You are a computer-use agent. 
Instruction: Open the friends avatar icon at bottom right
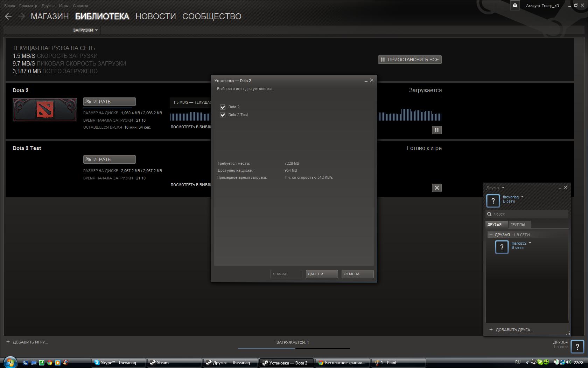click(x=577, y=346)
